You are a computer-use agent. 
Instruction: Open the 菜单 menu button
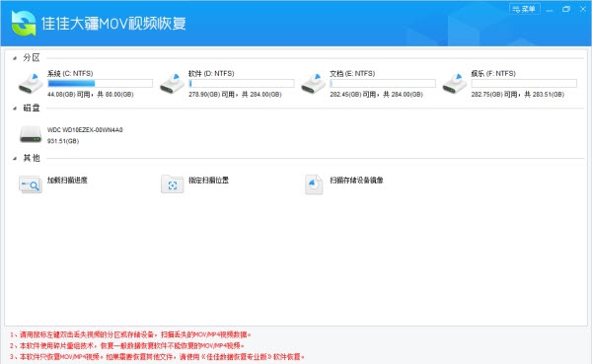tap(525, 9)
